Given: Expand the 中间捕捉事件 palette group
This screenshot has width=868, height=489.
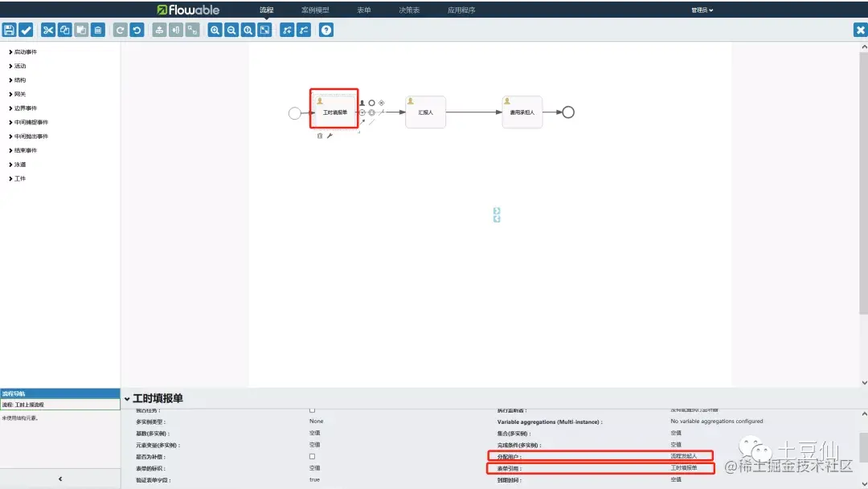Looking at the screenshot, I should click(x=28, y=122).
